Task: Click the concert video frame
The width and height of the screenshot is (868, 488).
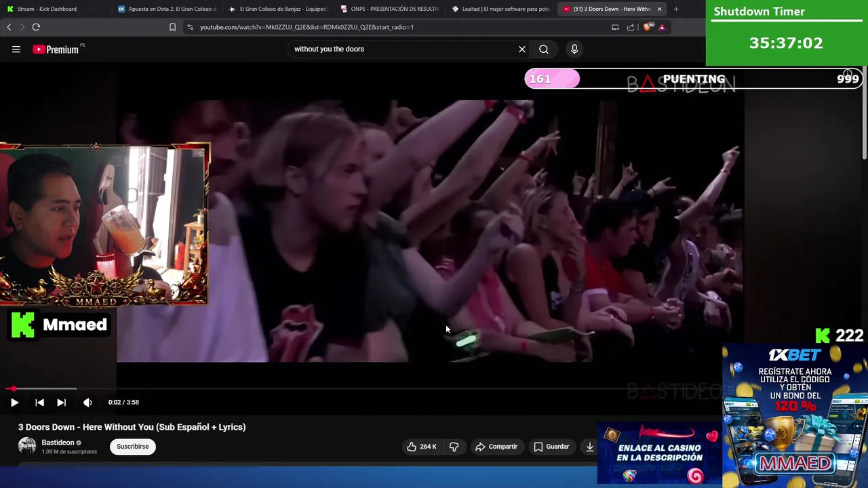Action: click(430, 231)
